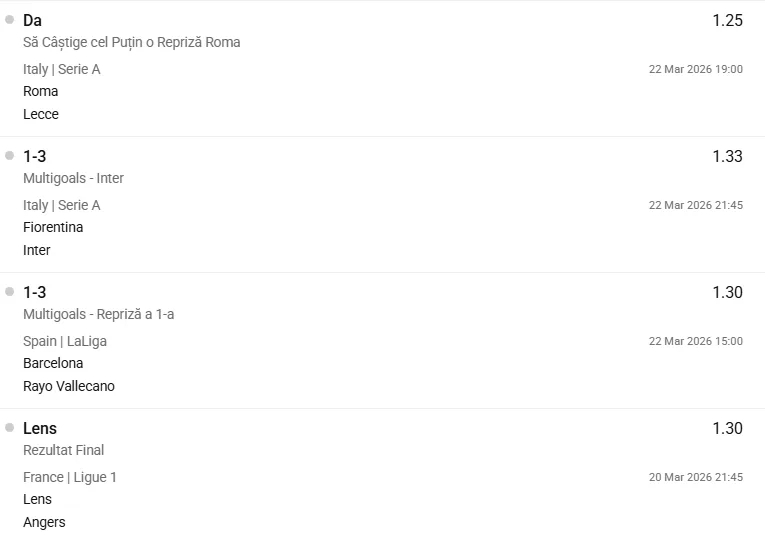The image size is (765, 539).
Task: Select the Roma team name
Action: (x=41, y=91)
